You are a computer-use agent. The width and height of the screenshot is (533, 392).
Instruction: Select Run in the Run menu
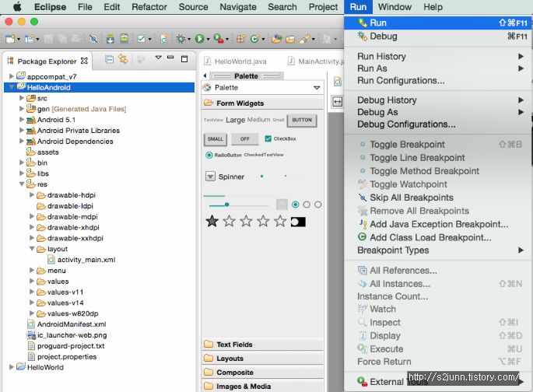click(437, 23)
